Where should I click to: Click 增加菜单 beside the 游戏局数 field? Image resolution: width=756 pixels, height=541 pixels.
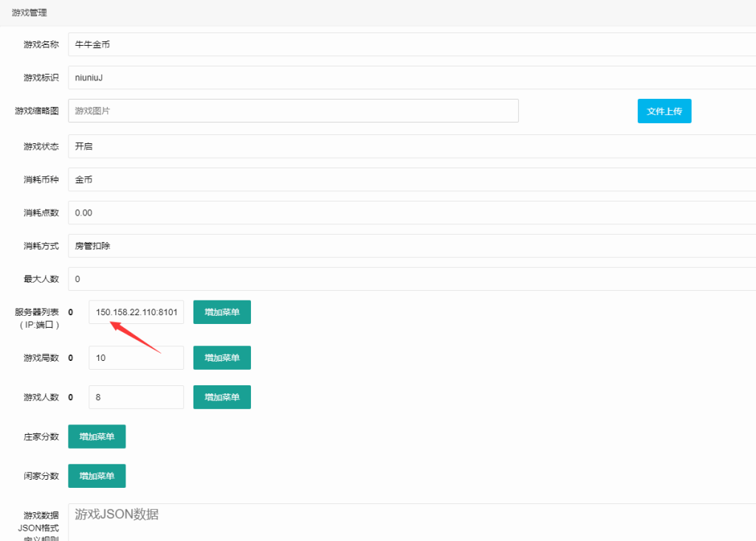222,358
